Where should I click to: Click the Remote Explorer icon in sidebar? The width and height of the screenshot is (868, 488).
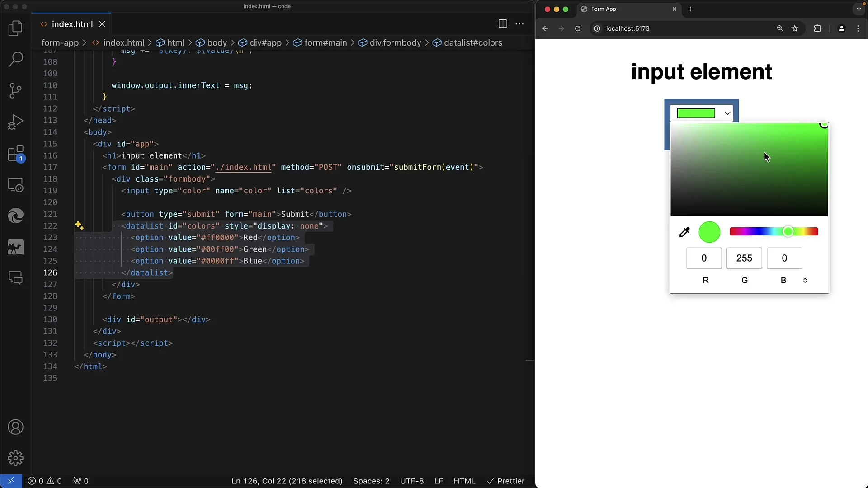(15, 185)
